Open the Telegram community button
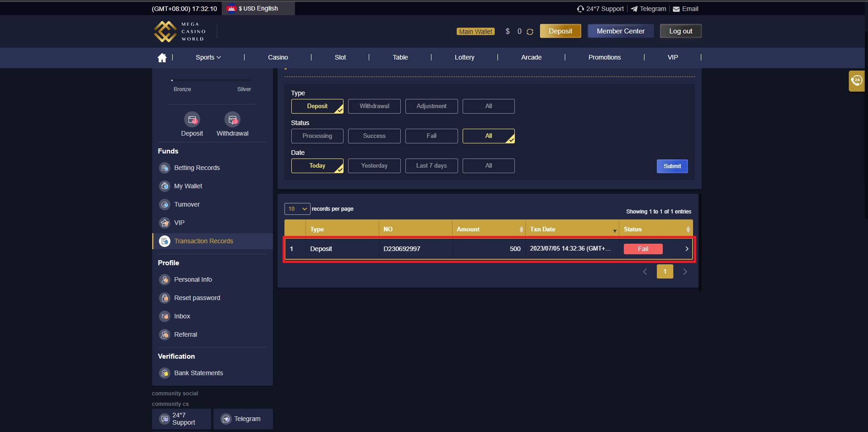Screen dimensions: 868x432 [243, 419]
